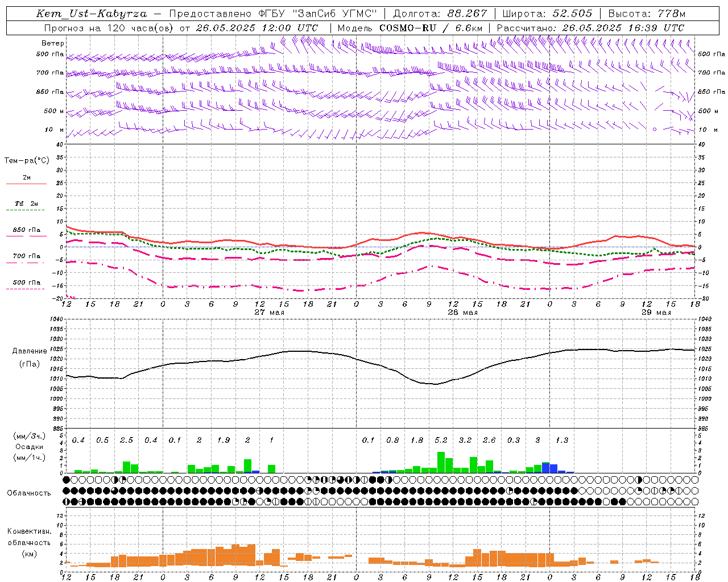Click the Конвективн. облачность label
The image size is (728, 582).
click(x=29, y=537)
